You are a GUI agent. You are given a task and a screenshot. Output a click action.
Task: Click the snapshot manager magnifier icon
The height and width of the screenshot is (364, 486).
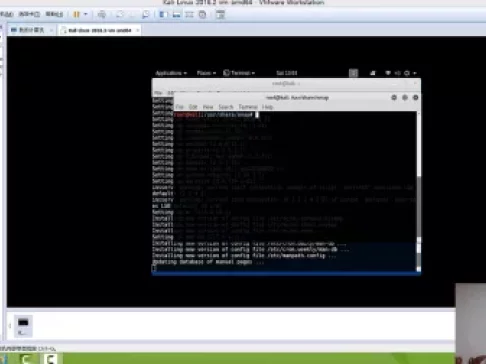[x=146, y=14]
